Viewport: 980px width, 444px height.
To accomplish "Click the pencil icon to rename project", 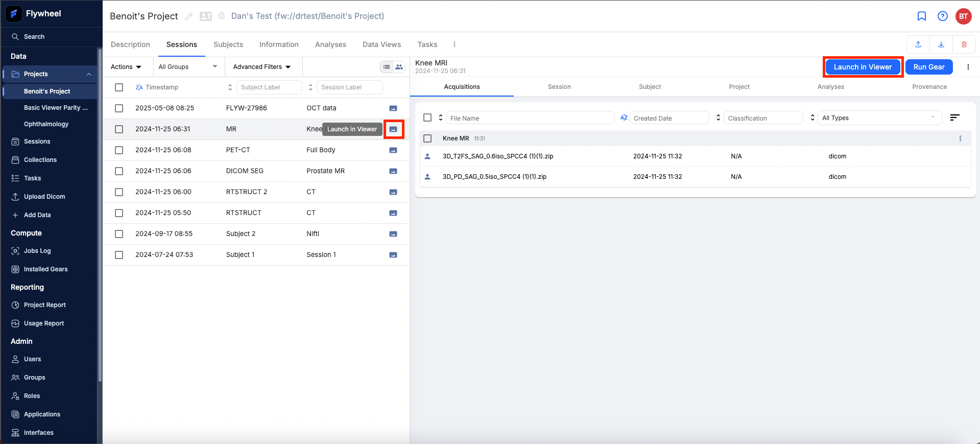I will click(189, 16).
